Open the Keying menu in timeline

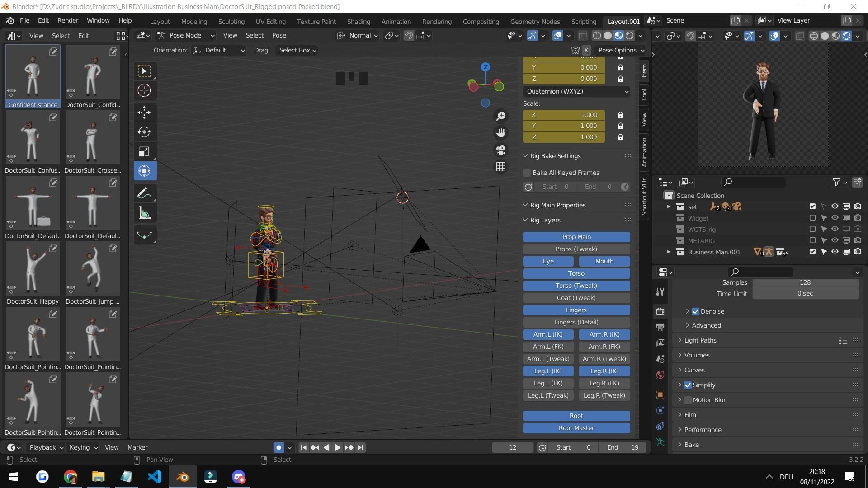point(83,447)
